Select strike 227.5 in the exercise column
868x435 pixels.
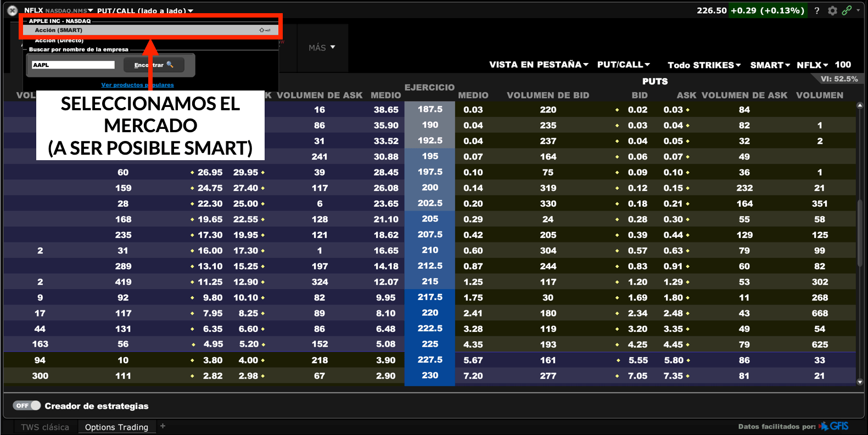point(430,360)
